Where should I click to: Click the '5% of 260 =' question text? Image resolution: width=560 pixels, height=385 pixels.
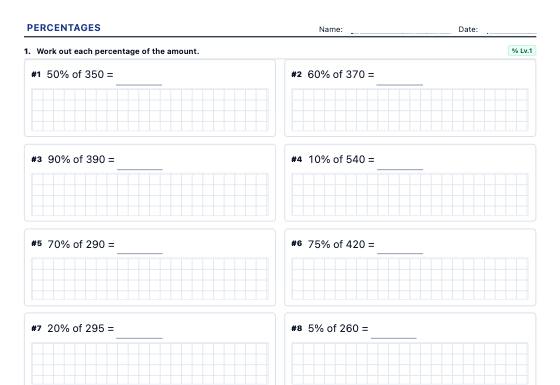(x=338, y=328)
